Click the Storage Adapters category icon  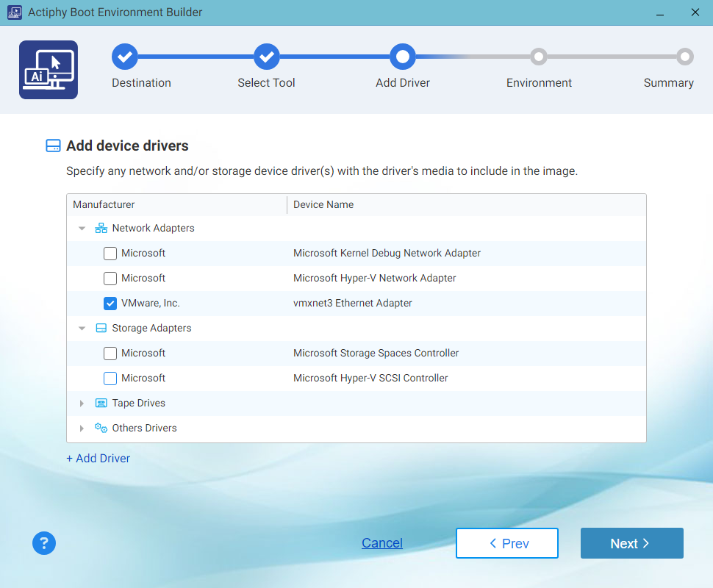(x=101, y=329)
